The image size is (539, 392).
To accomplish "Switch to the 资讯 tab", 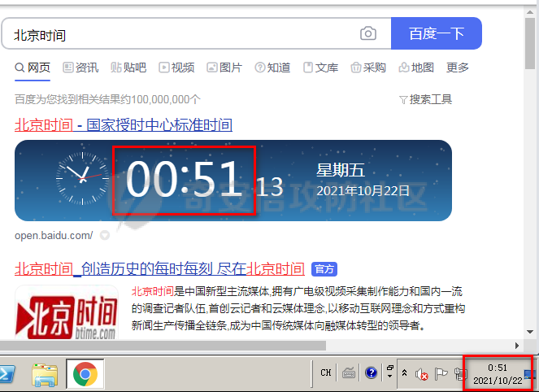I will [x=80, y=68].
